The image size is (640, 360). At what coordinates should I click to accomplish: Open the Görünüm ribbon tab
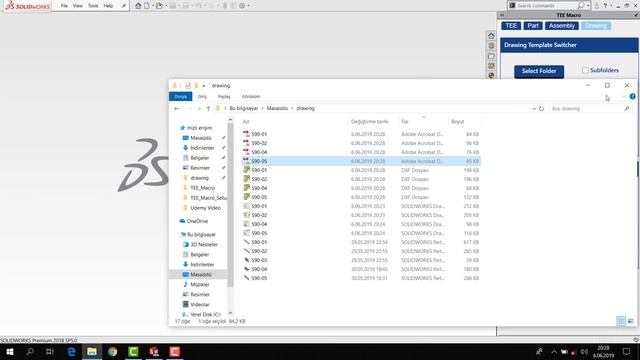tap(251, 96)
